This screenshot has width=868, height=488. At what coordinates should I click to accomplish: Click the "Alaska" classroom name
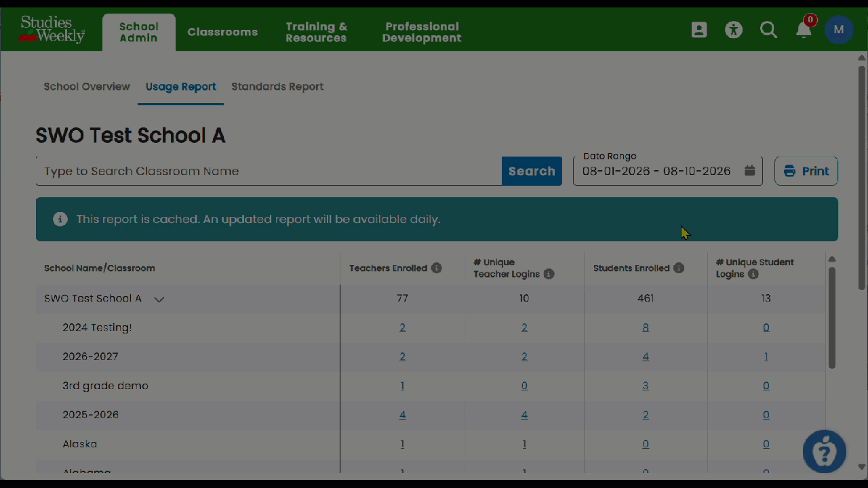pyautogui.click(x=80, y=444)
